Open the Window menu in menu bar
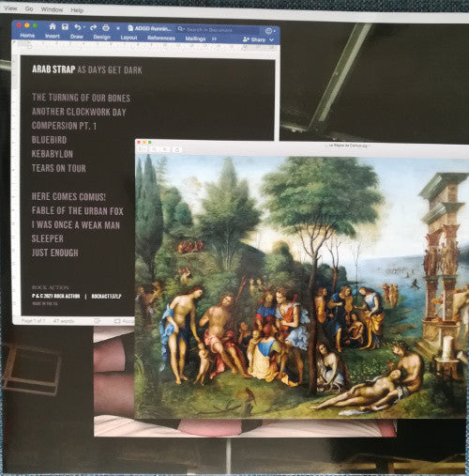Viewport: 469px width, 476px height. [x=52, y=9]
